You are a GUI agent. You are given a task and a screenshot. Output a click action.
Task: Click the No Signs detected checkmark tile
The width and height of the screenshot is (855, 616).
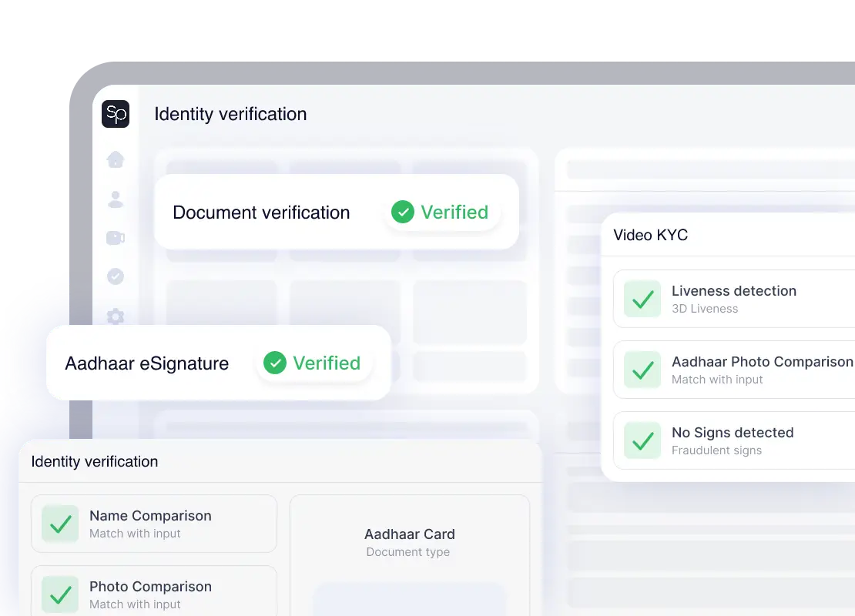(x=642, y=440)
